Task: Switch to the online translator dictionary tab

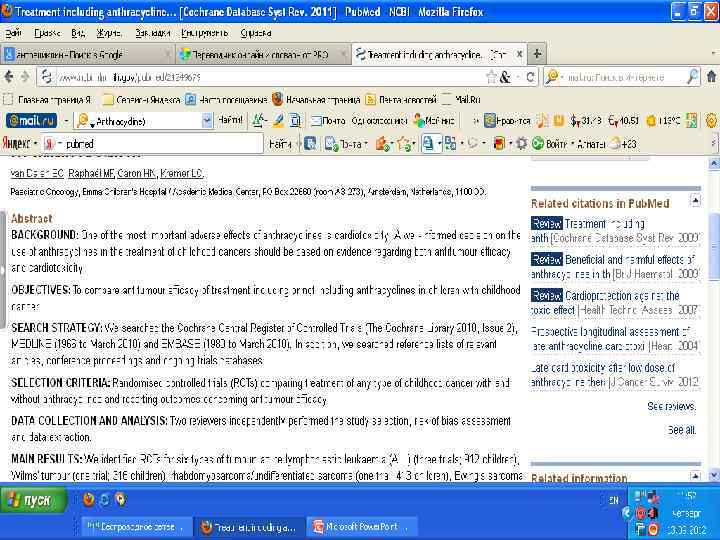Action: pyautogui.click(x=263, y=55)
